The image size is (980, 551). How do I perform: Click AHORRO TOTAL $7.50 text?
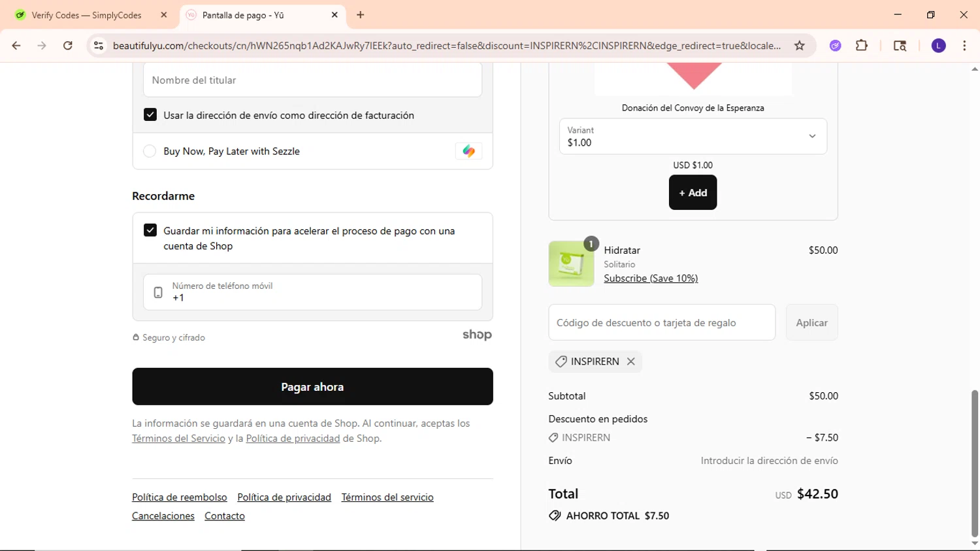click(x=617, y=516)
